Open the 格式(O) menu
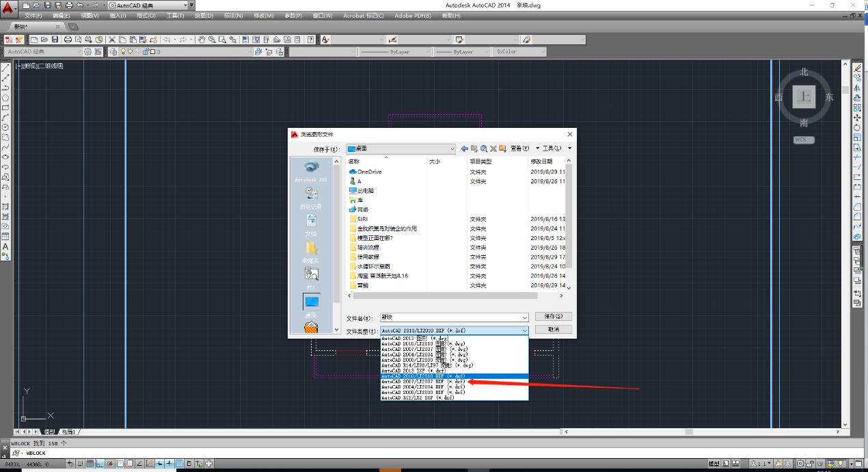Screen dimensions: 868x472 [146, 15]
